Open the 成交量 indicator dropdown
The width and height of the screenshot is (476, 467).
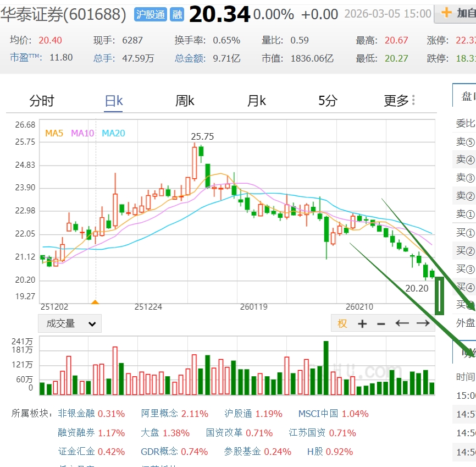point(70,323)
